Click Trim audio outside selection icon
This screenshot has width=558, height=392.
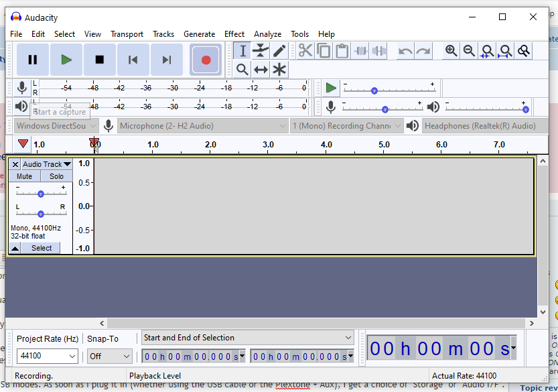(360, 50)
